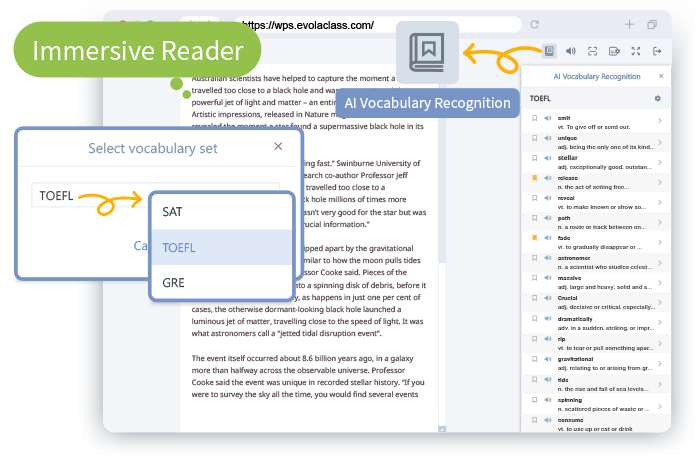
Task: Click the exit reader icon in toolbar
Action: coord(657,51)
